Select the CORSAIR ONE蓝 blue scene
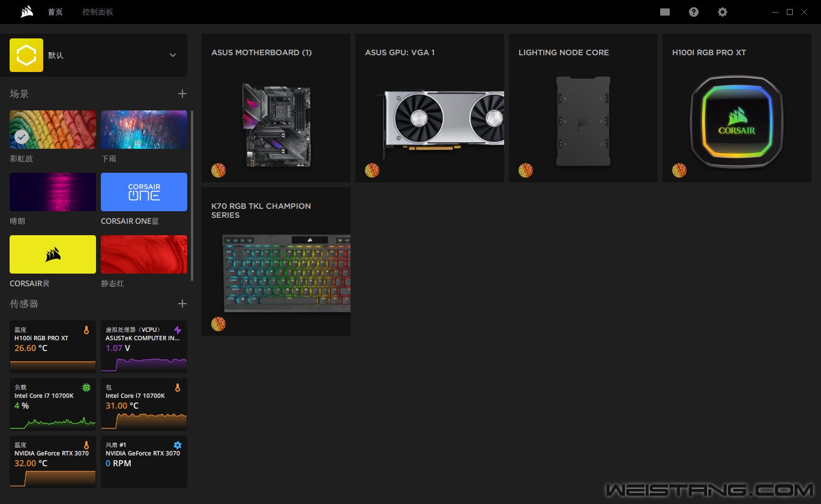The width and height of the screenshot is (821, 504). click(144, 192)
